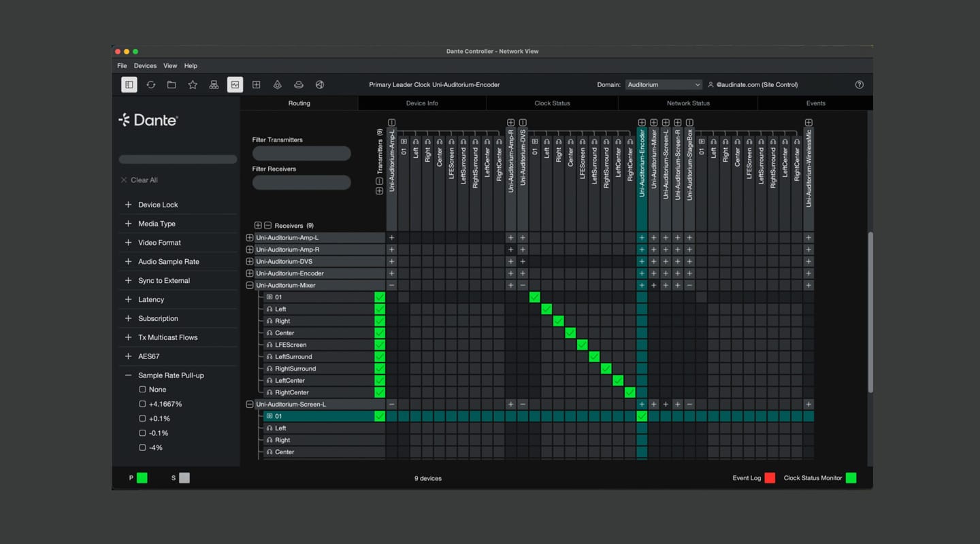Click the Filter Transmitters input field
Screen dimensions: 980x544
point(301,153)
